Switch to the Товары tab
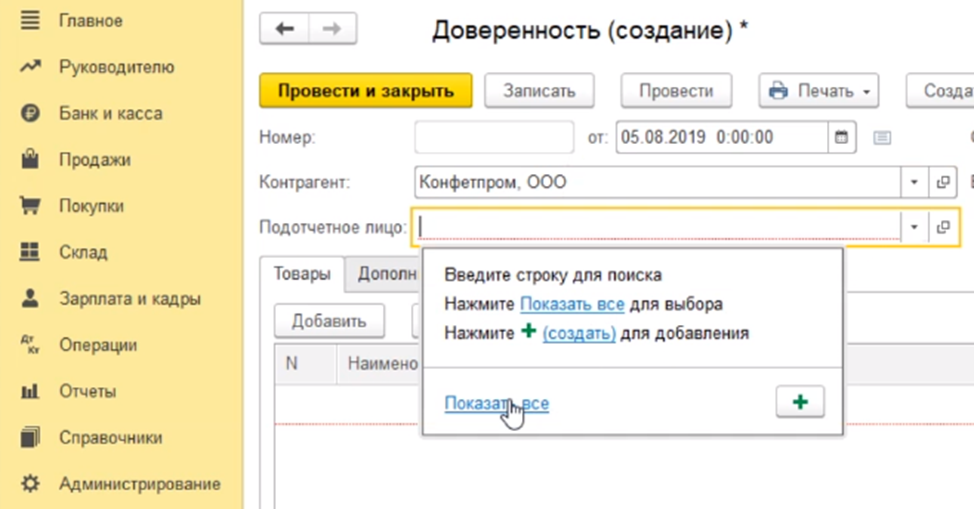974x509 pixels. click(302, 273)
